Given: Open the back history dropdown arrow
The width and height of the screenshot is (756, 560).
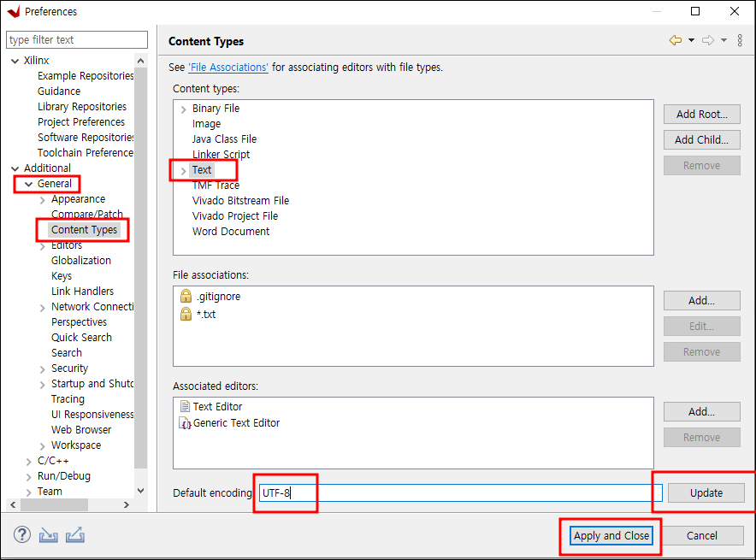Looking at the screenshot, I should [691, 40].
